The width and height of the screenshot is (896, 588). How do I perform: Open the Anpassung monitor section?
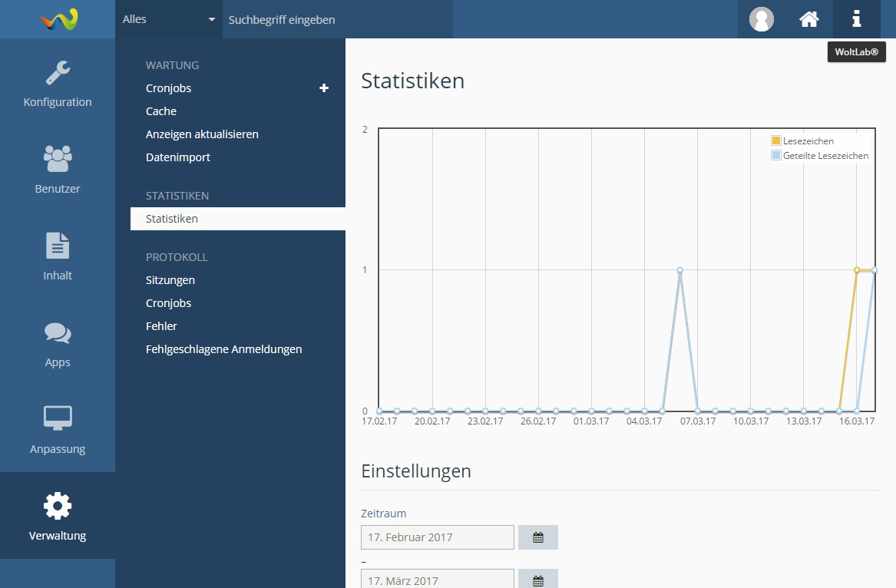(x=58, y=430)
